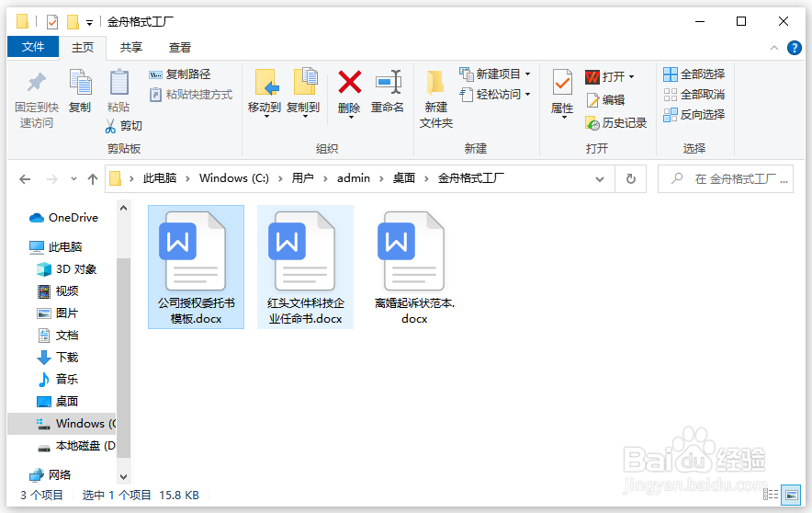Click the red Delete X icon
Image resolution: width=812 pixels, height=513 pixels.
pos(350,82)
